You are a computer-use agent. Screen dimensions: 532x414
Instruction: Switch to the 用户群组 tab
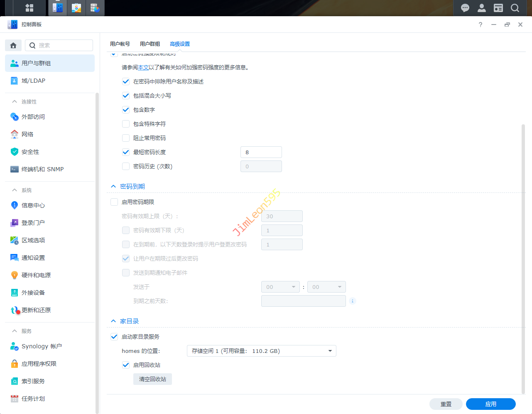coord(150,44)
